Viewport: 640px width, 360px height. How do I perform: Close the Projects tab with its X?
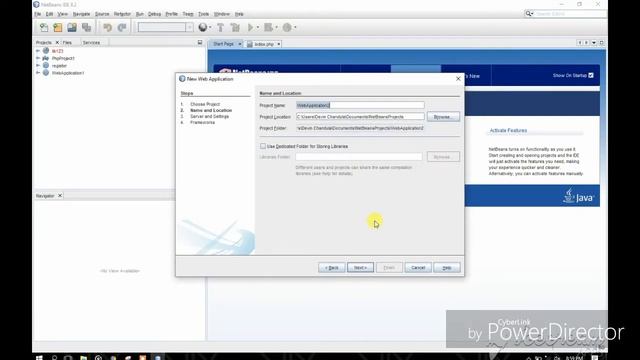pos(57,42)
